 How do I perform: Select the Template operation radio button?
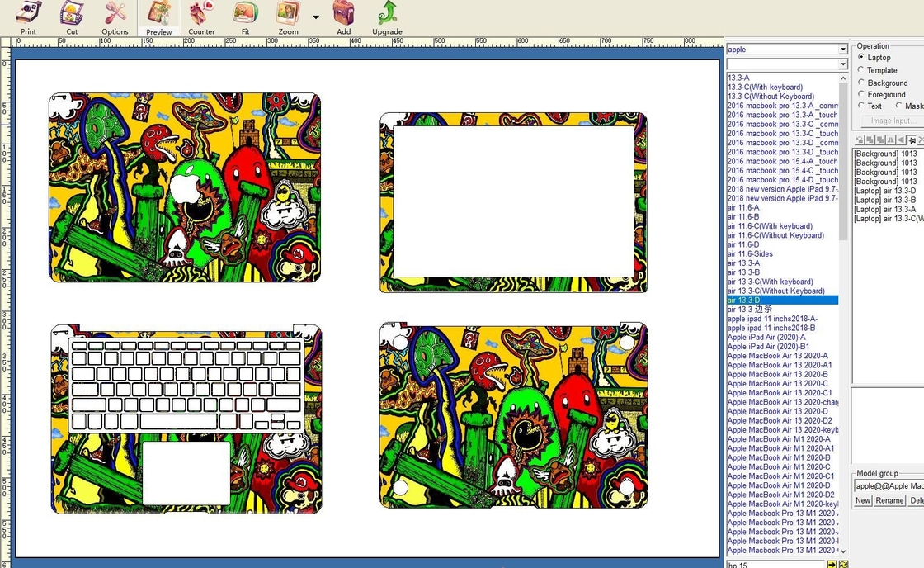coord(878,69)
